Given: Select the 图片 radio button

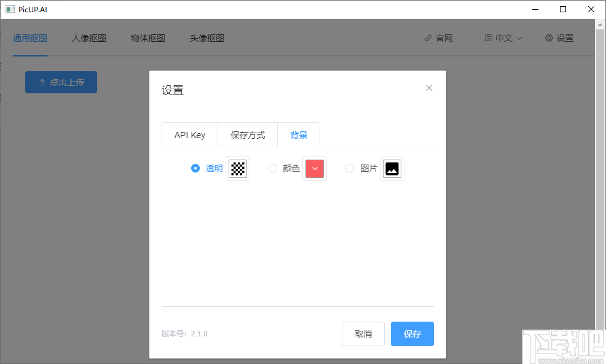Looking at the screenshot, I should (349, 168).
